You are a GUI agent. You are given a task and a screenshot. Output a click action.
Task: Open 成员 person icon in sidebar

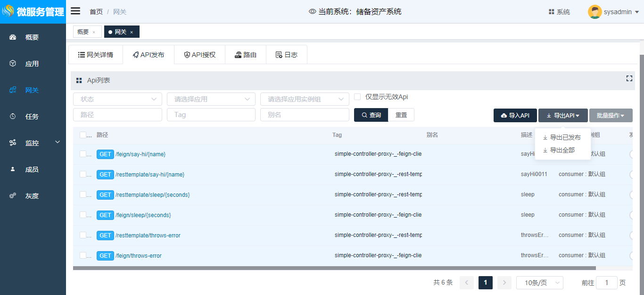point(13,169)
